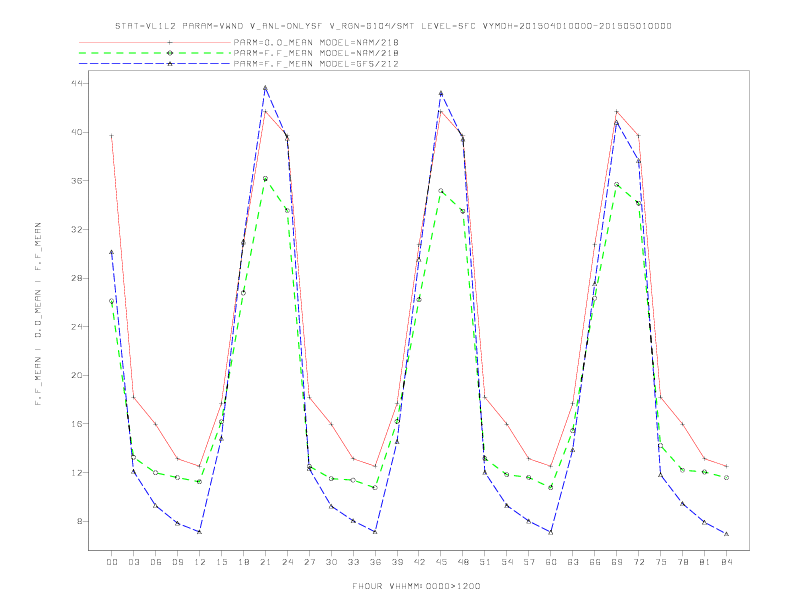The width and height of the screenshot is (792, 612).
Task: Click green NAM circle marker at hour 84
Action: click(726, 477)
